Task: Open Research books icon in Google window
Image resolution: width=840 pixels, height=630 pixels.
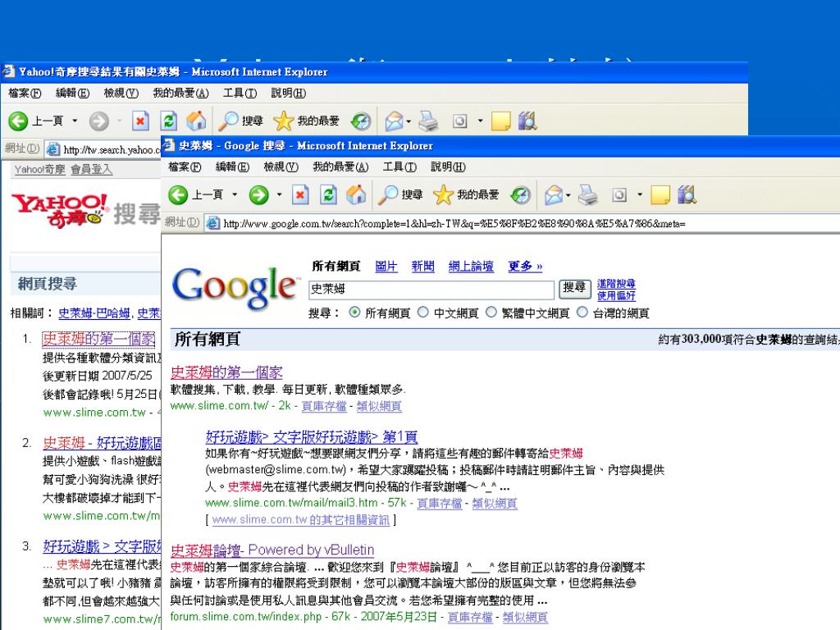Action: tap(687, 195)
